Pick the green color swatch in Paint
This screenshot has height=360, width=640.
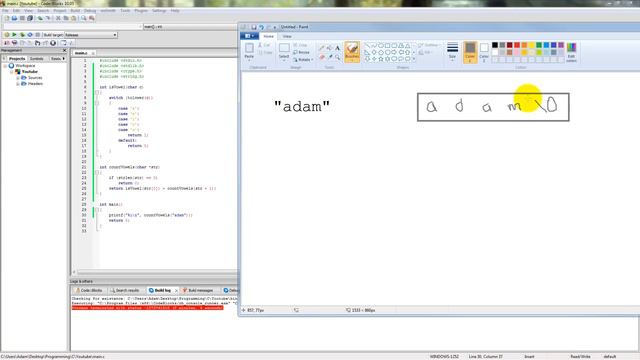coord(539,45)
